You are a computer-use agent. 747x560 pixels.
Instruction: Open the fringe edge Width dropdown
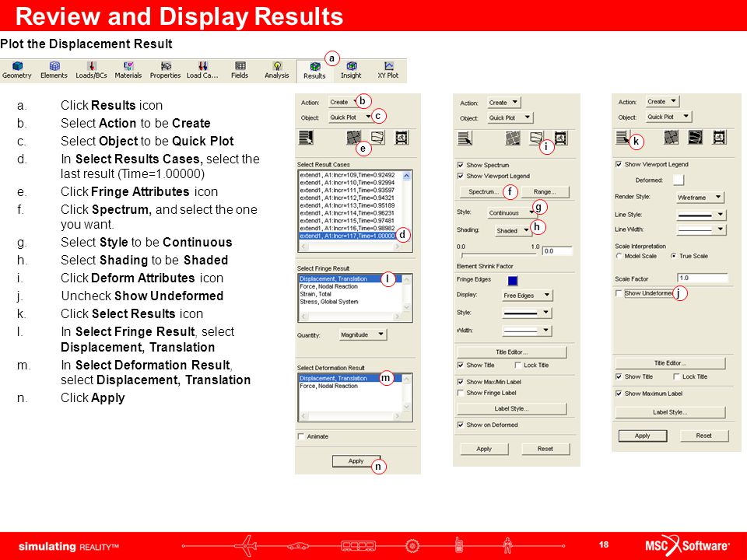pos(528,331)
